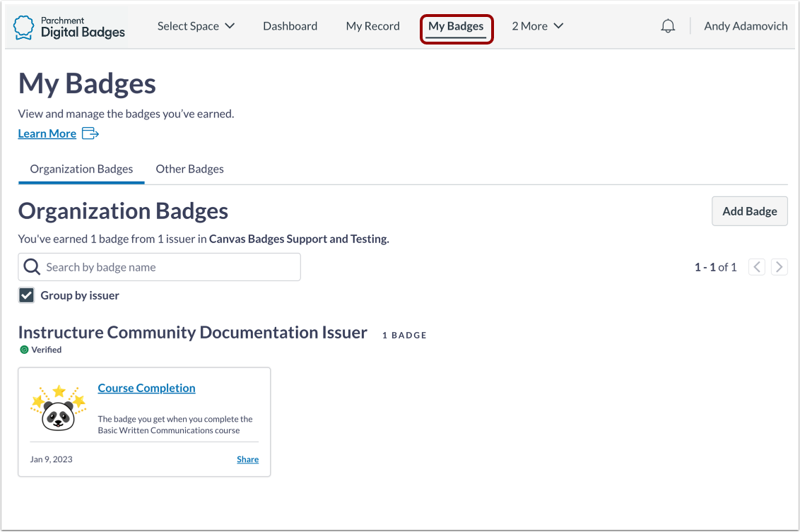Click the previous page arrow in pagination

click(x=756, y=266)
